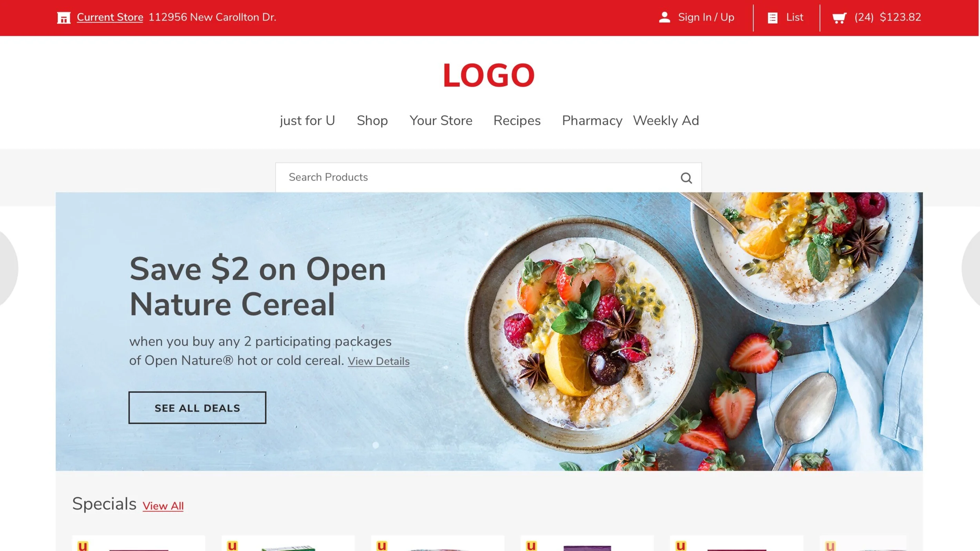
Task: Click the Current Store link
Action: coord(110,17)
